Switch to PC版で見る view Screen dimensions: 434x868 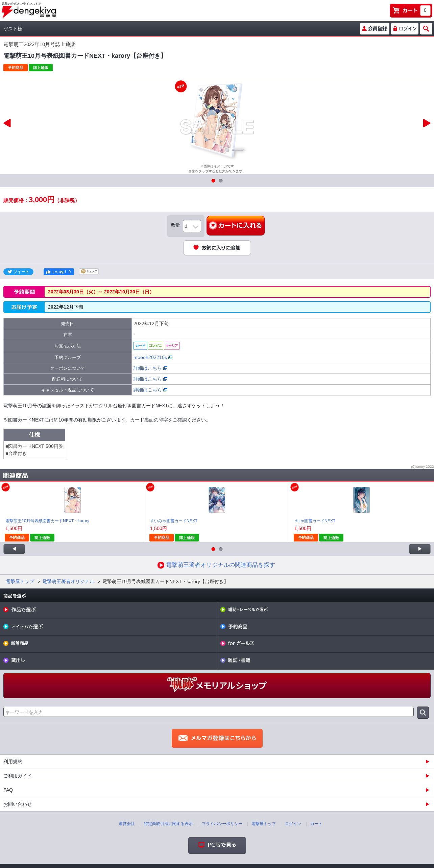coord(217,845)
